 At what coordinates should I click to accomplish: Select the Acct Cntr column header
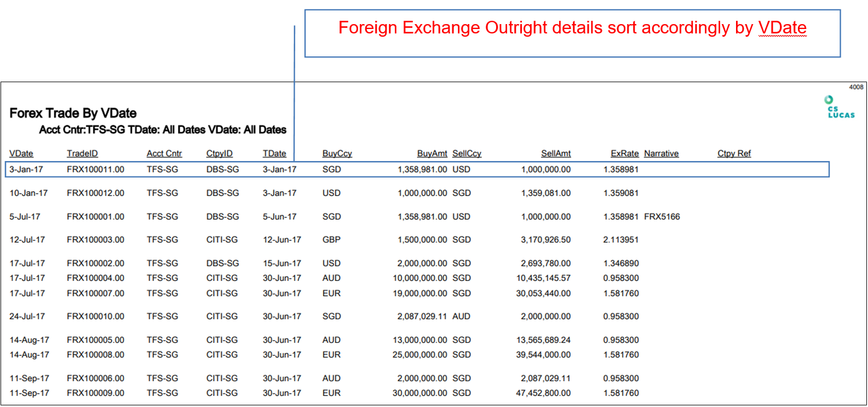click(164, 153)
